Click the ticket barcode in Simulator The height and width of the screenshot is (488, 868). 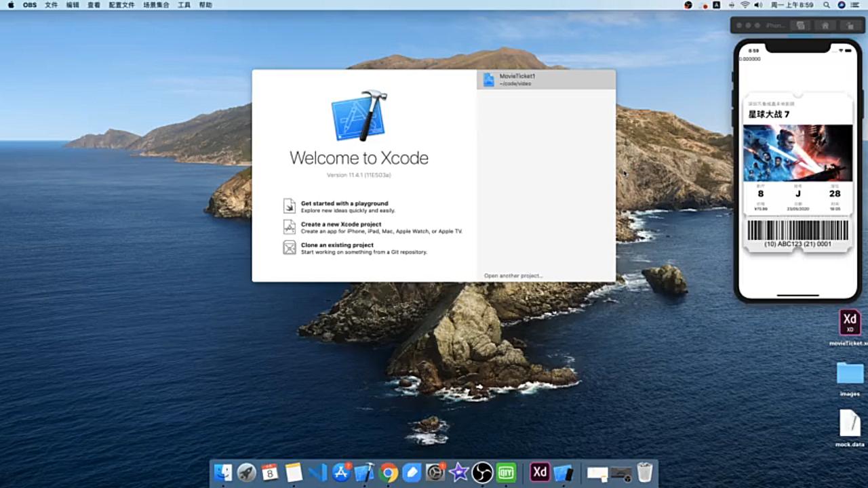pos(797,230)
